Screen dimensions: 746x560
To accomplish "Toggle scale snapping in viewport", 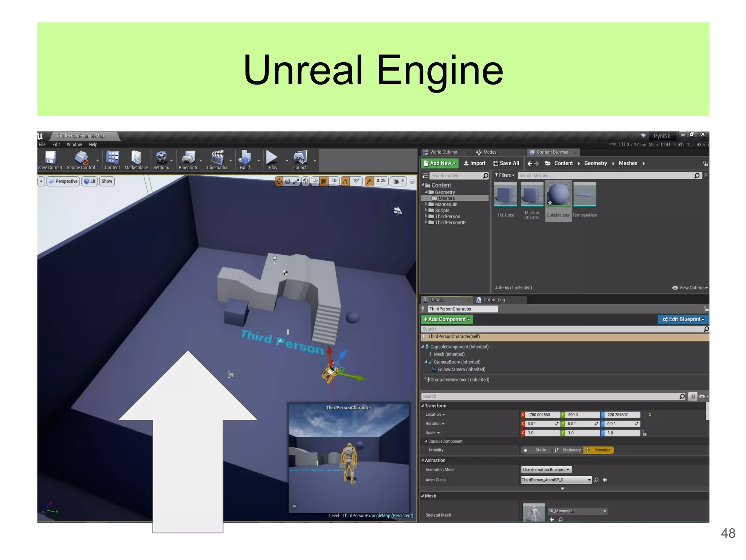I will (x=369, y=181).
